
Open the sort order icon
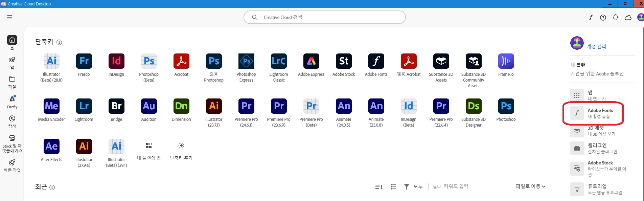(379, 187)
